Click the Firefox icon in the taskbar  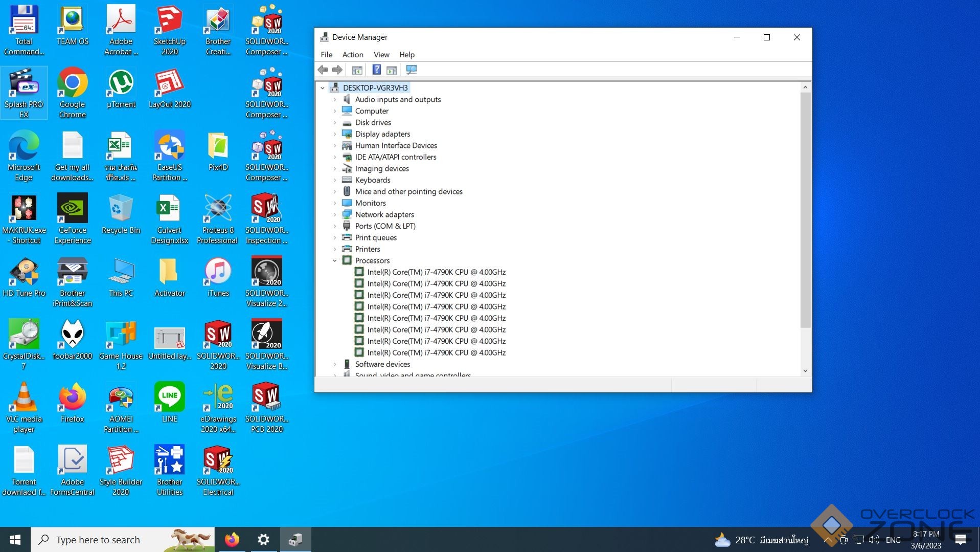point(232,540)
